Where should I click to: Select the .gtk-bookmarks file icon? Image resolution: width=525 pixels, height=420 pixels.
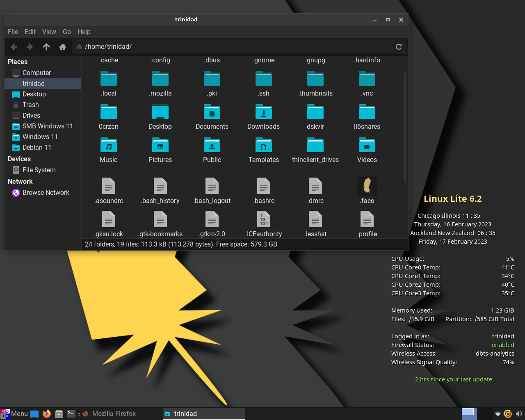[x=160, y=219]
